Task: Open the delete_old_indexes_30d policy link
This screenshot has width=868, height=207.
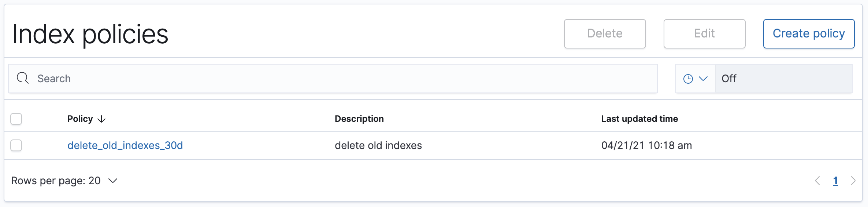Action: click(x=125, y=145)
